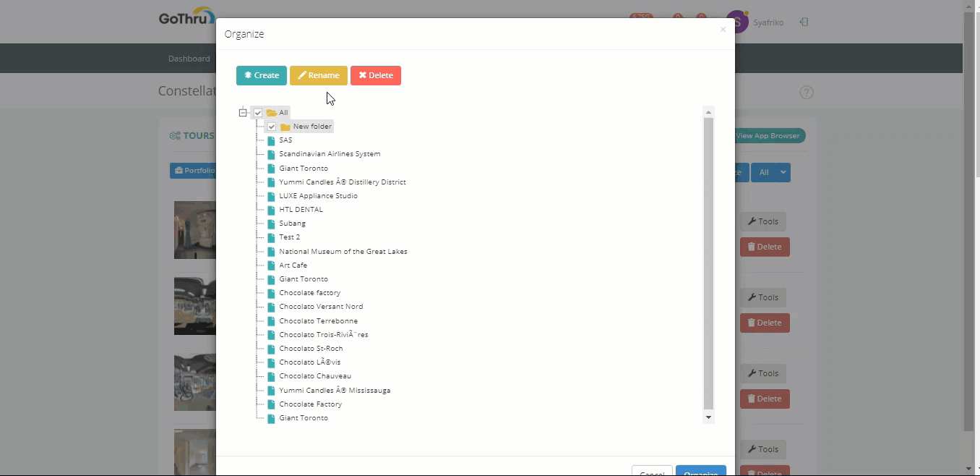Click file icon beside HTL DENTAL
Screen dimensions: 980x476
click(271, 210)
